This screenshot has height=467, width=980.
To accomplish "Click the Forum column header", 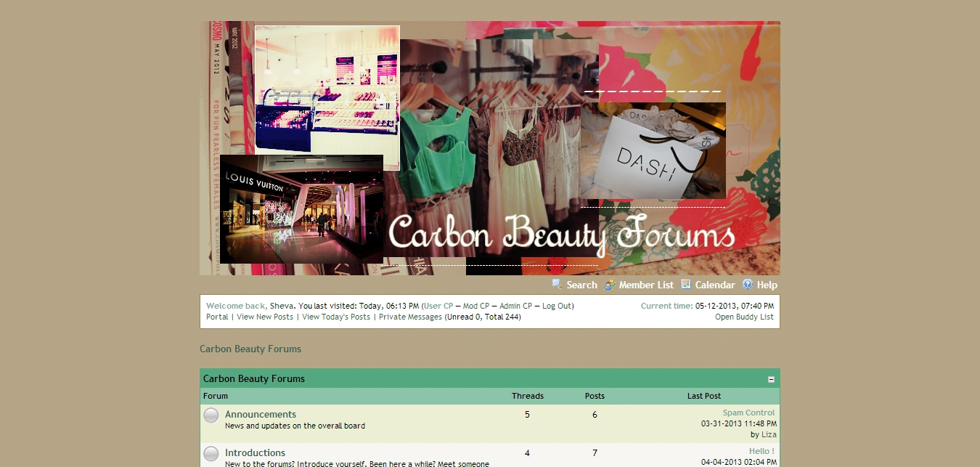I will [x=216, y=396].
